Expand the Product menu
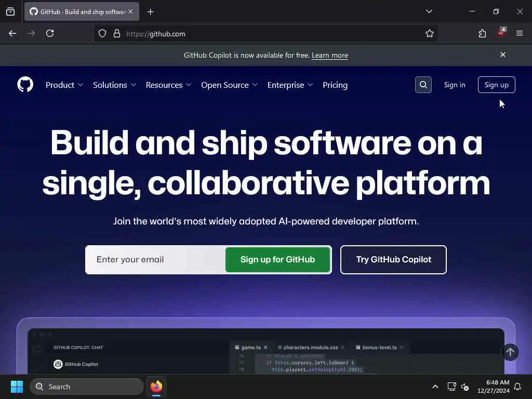 point(64,85)
